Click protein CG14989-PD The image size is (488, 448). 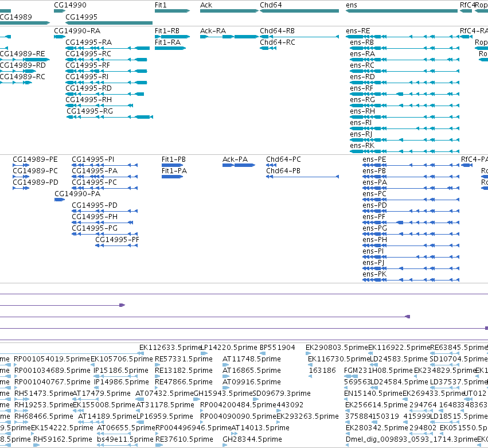pyautogui.click(x=36, y=182)
